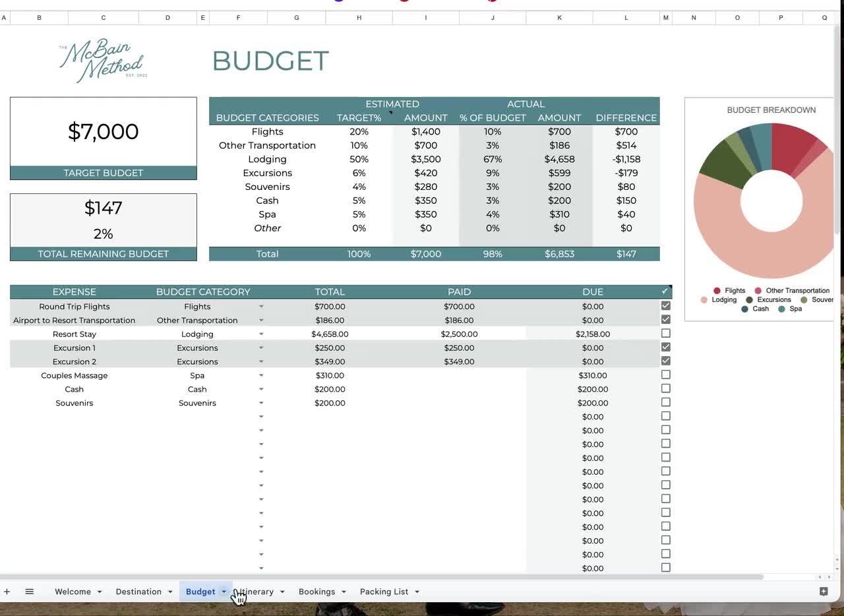Click the checkmark header of the expense table
The image size is (844, 616).
coord(665,291)
